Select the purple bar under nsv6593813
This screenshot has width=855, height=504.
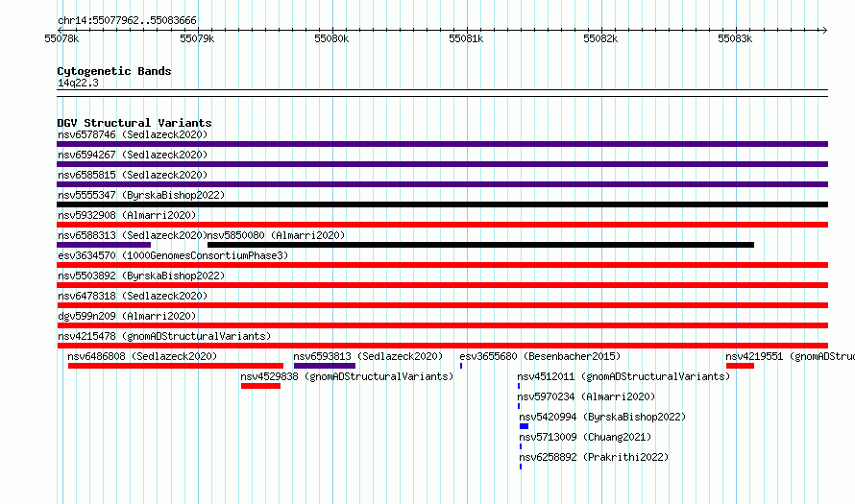(x=325, y=366)
